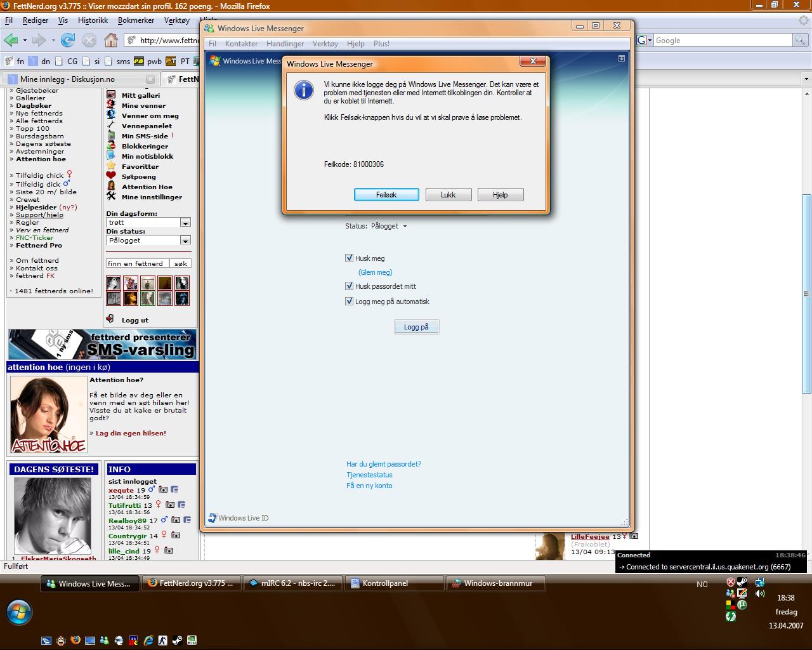
Task: Switch to Kontrollpanel taskbar button
Action: tap(395, 583)
